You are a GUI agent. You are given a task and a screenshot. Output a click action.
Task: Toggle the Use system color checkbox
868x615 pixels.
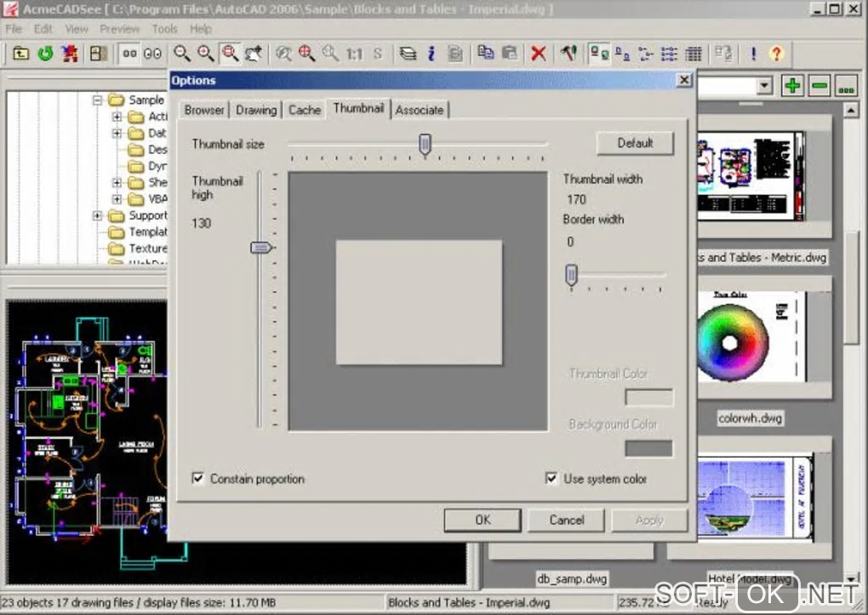(x=551, y=478)
